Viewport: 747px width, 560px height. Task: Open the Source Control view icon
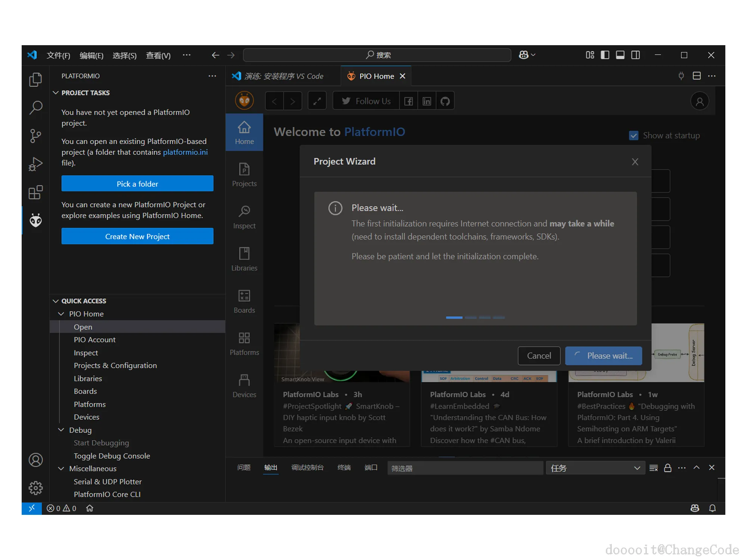(x=35, y=136)
